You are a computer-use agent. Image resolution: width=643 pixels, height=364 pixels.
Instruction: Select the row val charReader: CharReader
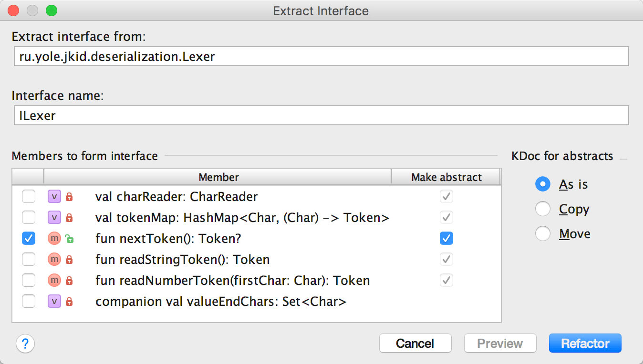point(257,196)
